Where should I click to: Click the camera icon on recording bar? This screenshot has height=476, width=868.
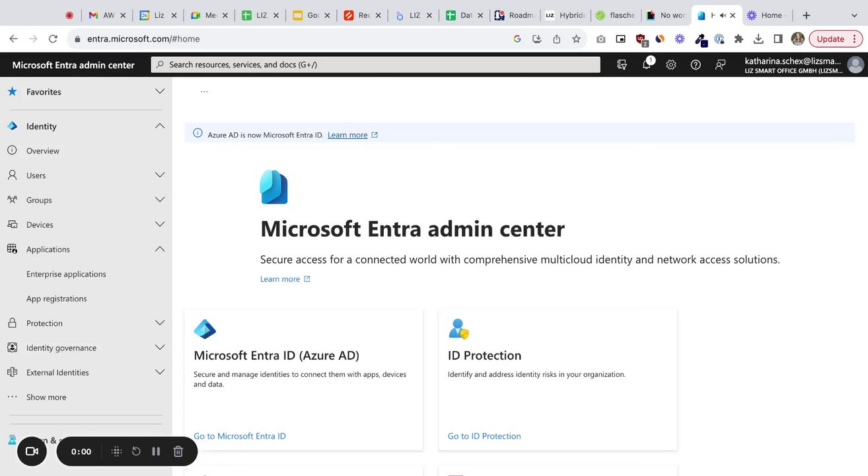pos(32,452)
